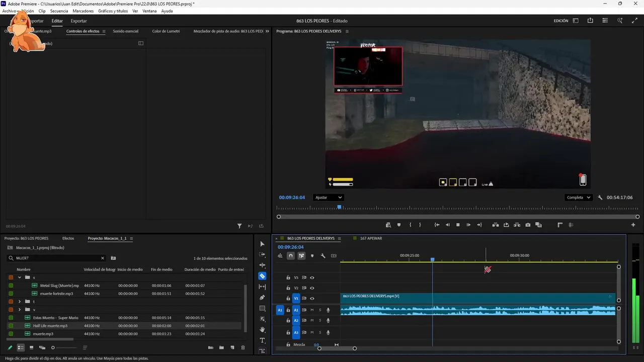This screenshot has height=362, width=644.
Task: Expand the 'v' folder in project panel
Action: click(20, 310)
